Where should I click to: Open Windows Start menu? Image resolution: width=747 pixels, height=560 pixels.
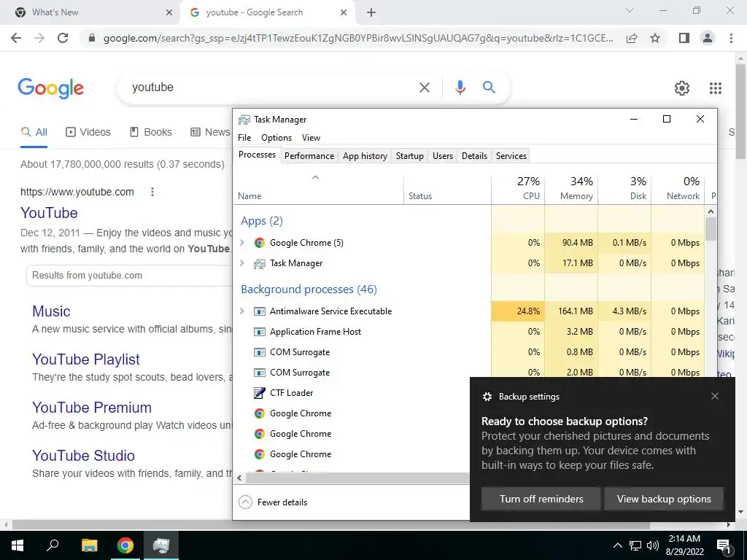tap(18, 545)
